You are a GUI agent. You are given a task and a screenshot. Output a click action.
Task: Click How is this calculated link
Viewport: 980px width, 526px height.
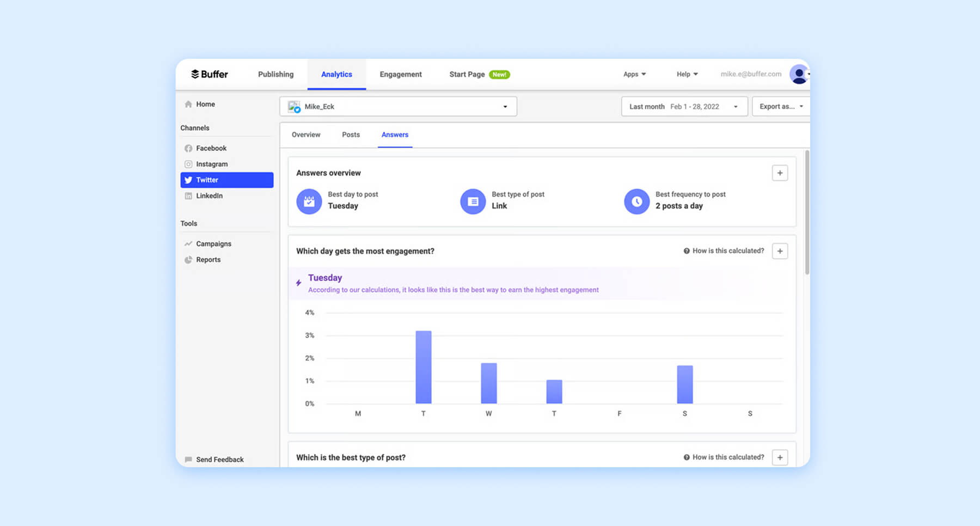tap(724, 251)
